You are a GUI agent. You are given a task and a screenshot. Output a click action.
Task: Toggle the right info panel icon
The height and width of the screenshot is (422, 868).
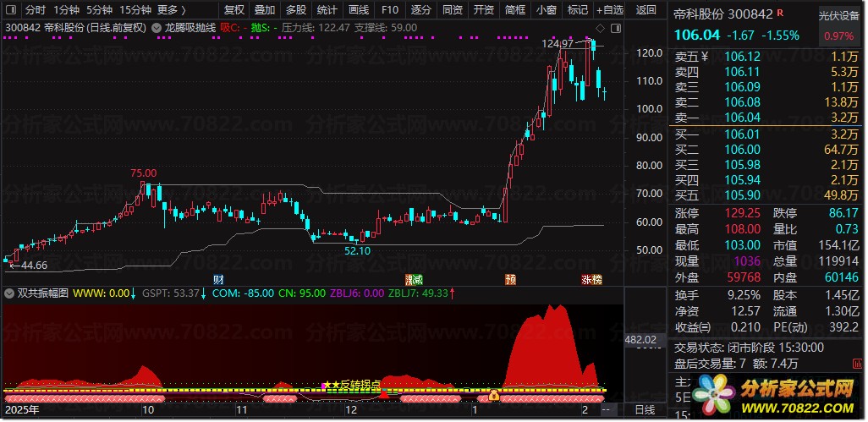pos(616,28)
